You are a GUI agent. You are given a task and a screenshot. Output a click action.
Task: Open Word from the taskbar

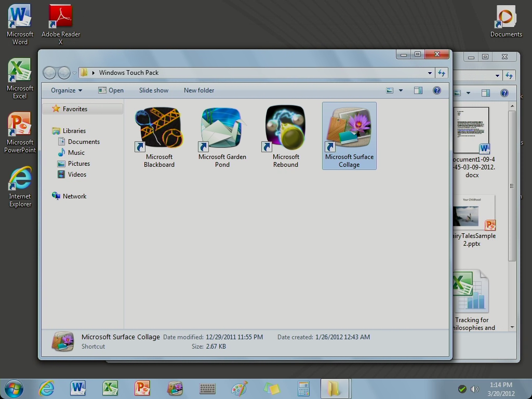[x=78, y=389]
